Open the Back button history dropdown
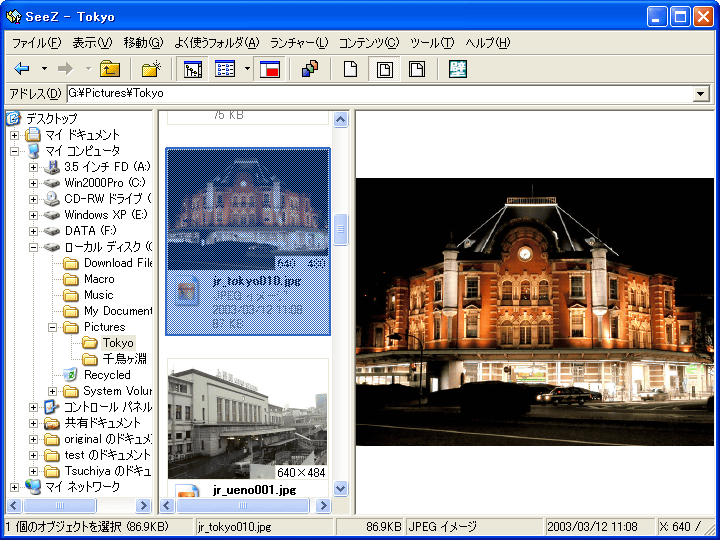The width and height of the screenshot is (720, 540). pos(44,69)
